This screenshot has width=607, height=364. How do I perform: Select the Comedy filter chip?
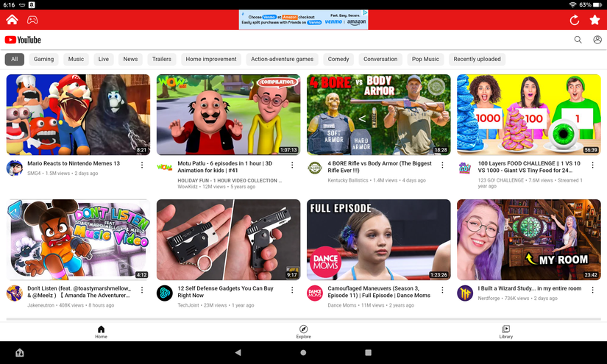pos(338,59)
